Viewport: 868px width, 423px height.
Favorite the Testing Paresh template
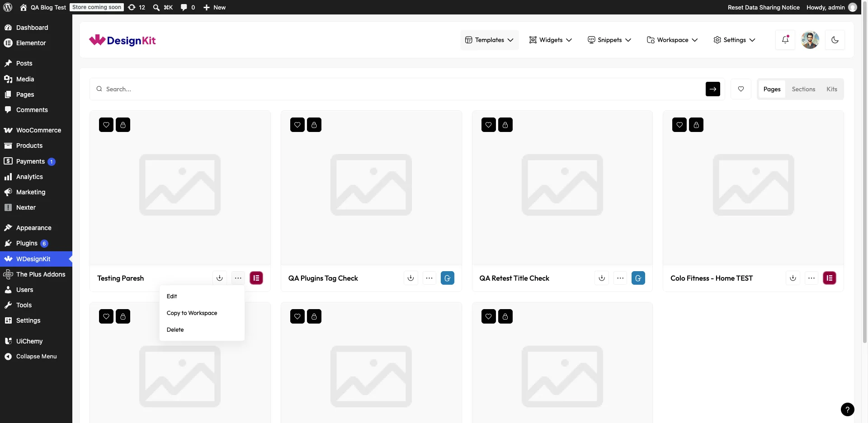[x=106, y=125]
